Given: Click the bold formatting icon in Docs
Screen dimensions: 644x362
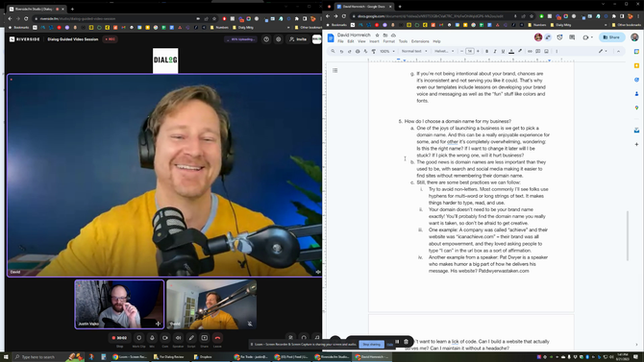Looking at the screenshot, I should 486,51.
